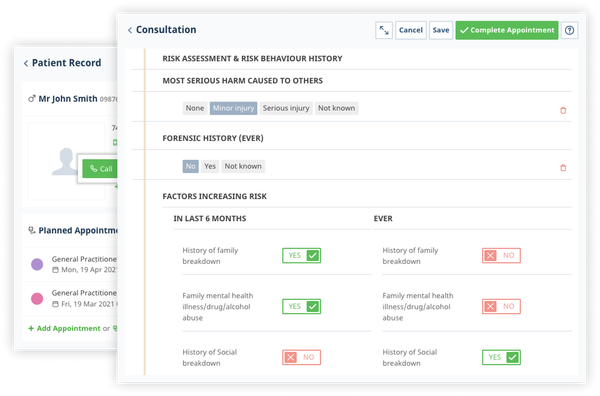Image resolution: width=600 pixels, height=396 pixels.
Task: Click the Ever column header
Action: tap(383, 218)
